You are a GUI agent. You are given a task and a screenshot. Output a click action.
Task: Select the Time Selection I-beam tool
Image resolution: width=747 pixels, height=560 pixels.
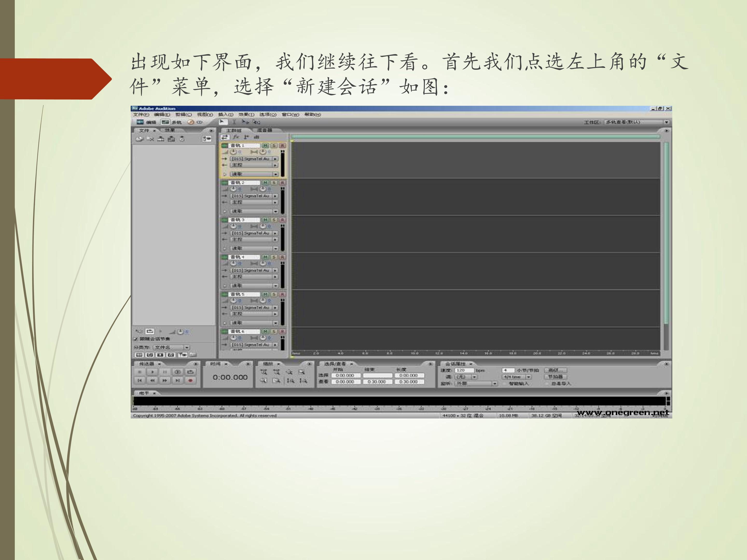coord(234,122)
